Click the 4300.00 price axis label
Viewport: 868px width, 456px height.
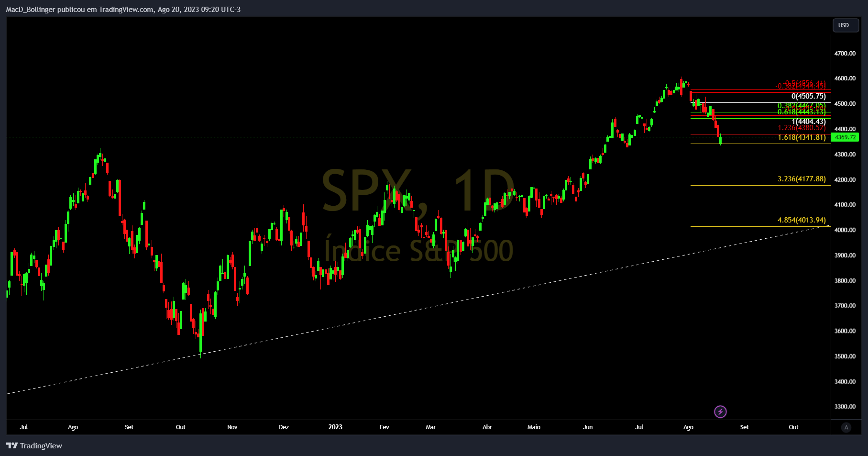[845, 155]
